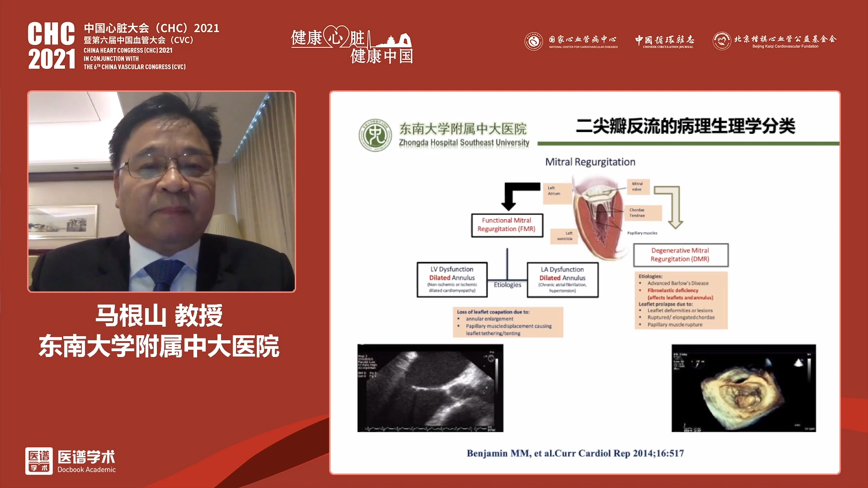Image resolution: width=868 pixels, height=488 pixels.
Task: Click the National Center for Cardiovascular Diseases emblem
Action: click(533, 41)
